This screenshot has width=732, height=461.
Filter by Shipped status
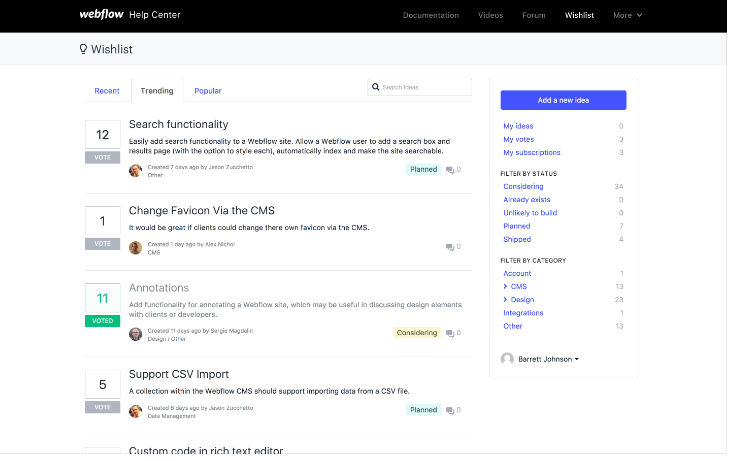click(x=518, y=240)
